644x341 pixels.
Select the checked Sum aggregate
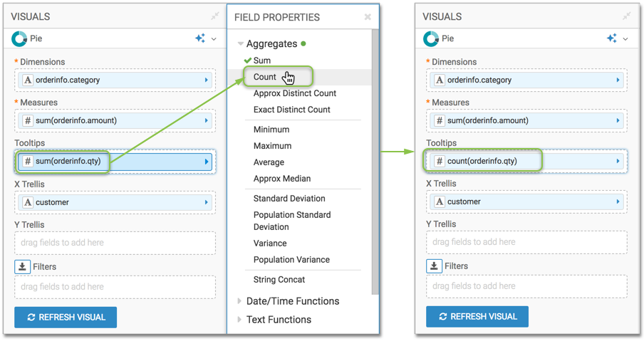[261, 61]
